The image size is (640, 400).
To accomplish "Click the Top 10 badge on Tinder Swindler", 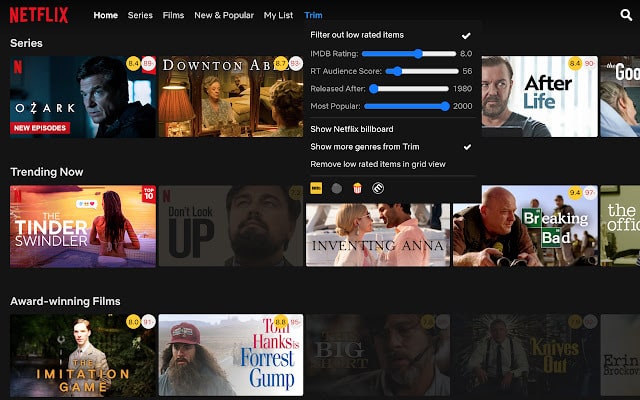I will pos(149,194).
